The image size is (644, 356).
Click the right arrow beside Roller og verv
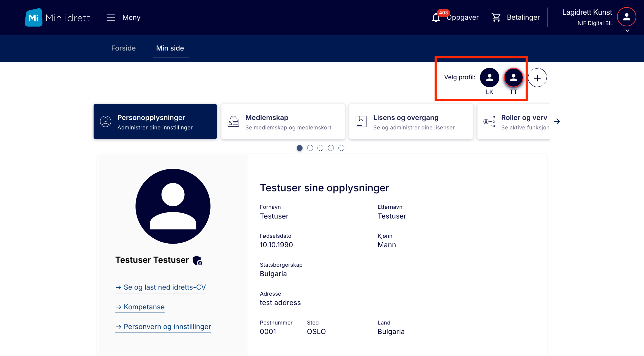[x=557, y=121]
